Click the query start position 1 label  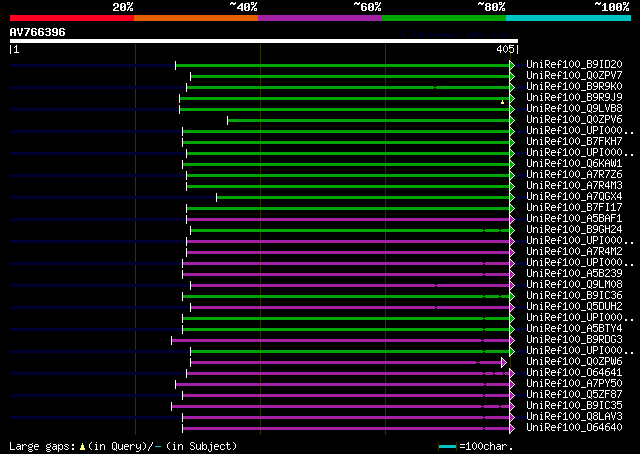pos(16,49)
